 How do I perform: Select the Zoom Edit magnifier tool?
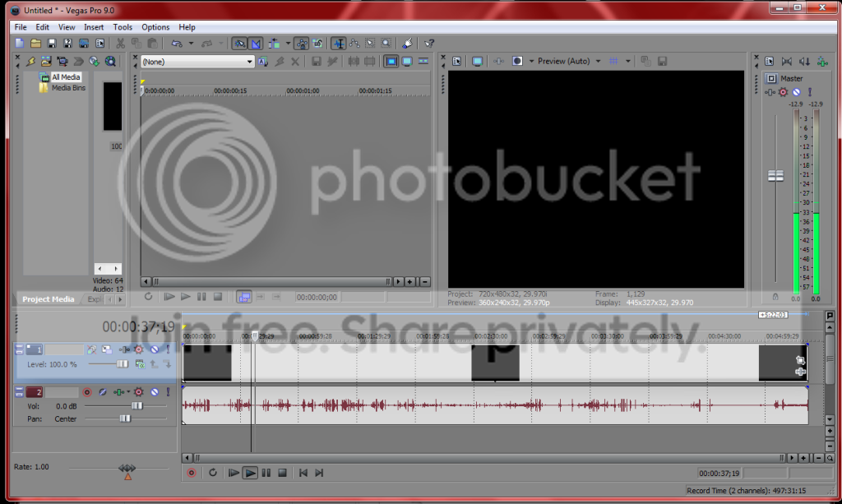click(386, 44)
